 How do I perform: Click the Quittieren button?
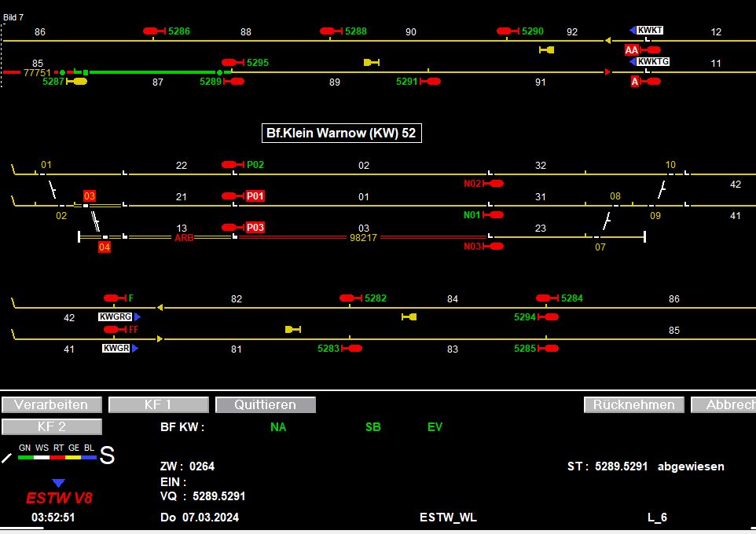click(266, 405)
